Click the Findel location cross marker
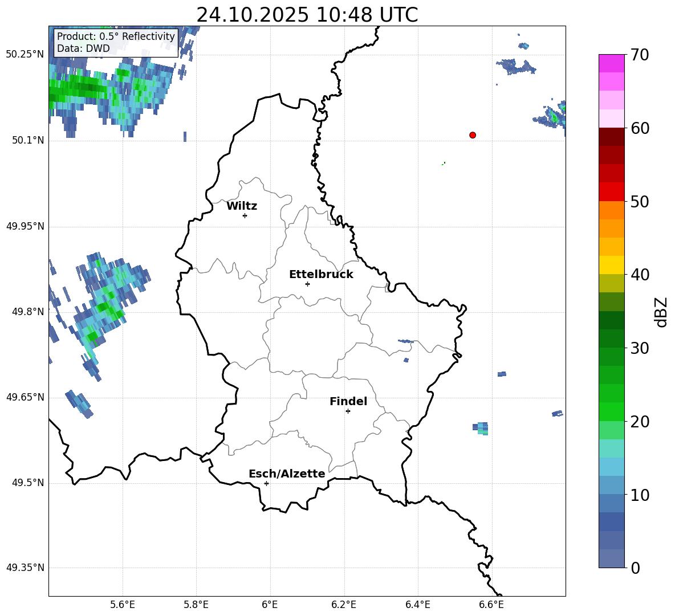The height and width of the screenshot is (616, 675). coord(348,411)
